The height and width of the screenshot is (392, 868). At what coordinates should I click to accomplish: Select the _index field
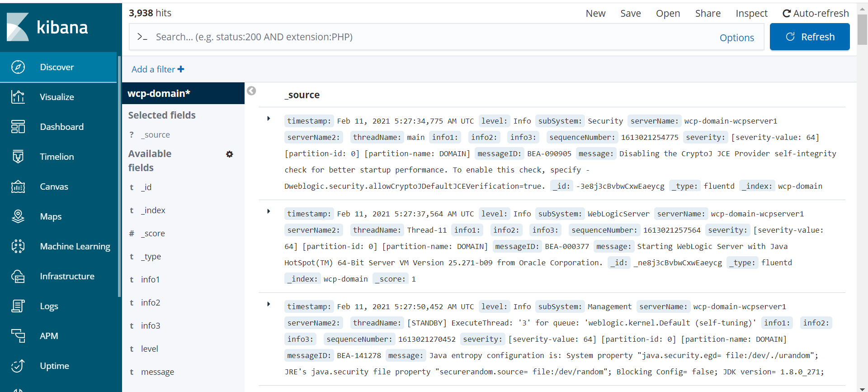pos(153,210)
